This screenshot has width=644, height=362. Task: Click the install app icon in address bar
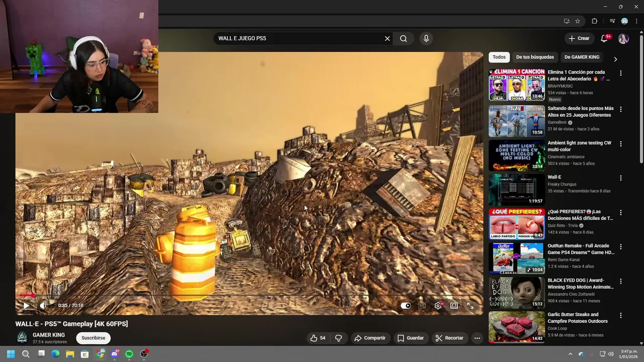pyautogui.click(x=567, y=21)
